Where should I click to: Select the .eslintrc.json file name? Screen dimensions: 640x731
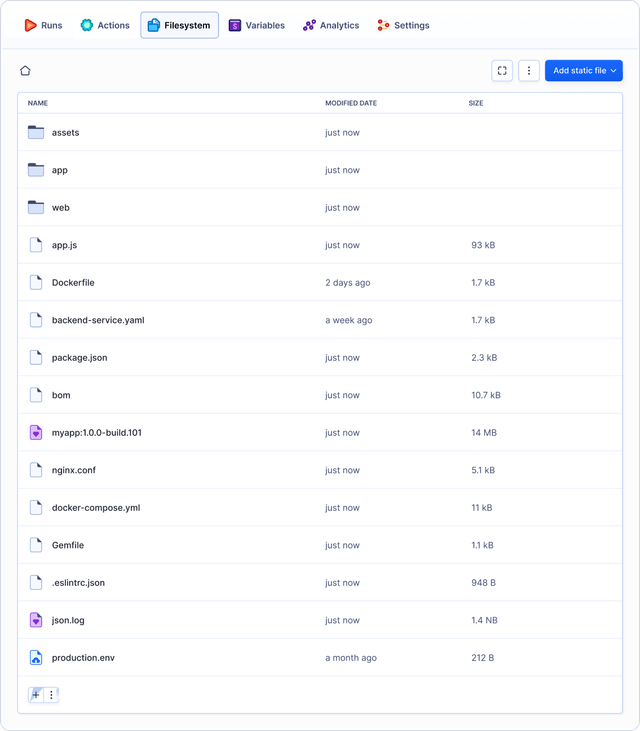coord(78,583)
